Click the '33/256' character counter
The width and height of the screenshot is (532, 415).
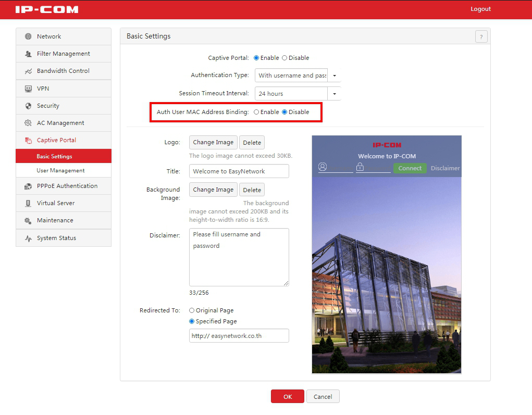coord(199,293)
